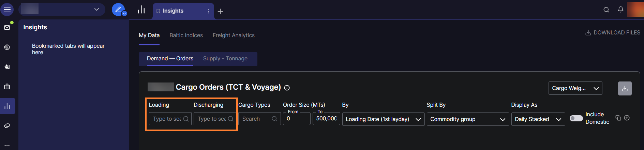Expand the Cargo Weight dropdown

point(575,88)
